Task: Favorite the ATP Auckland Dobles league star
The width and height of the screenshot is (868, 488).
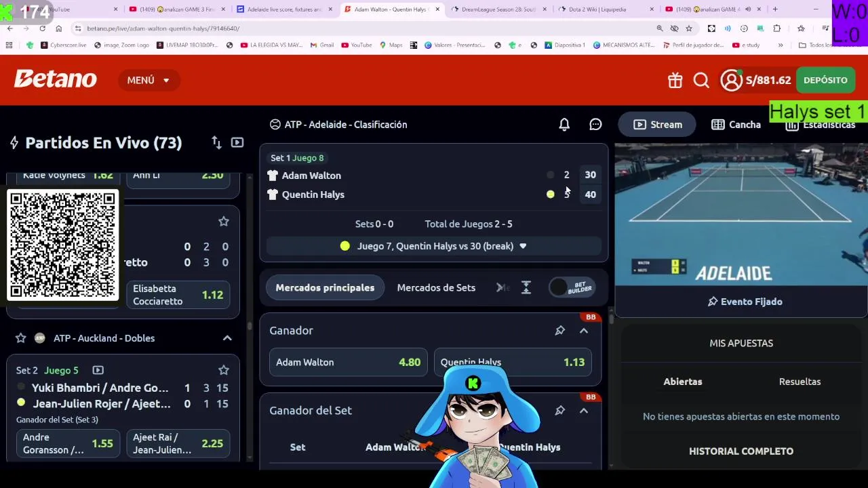Action: [x=21, y=338]
